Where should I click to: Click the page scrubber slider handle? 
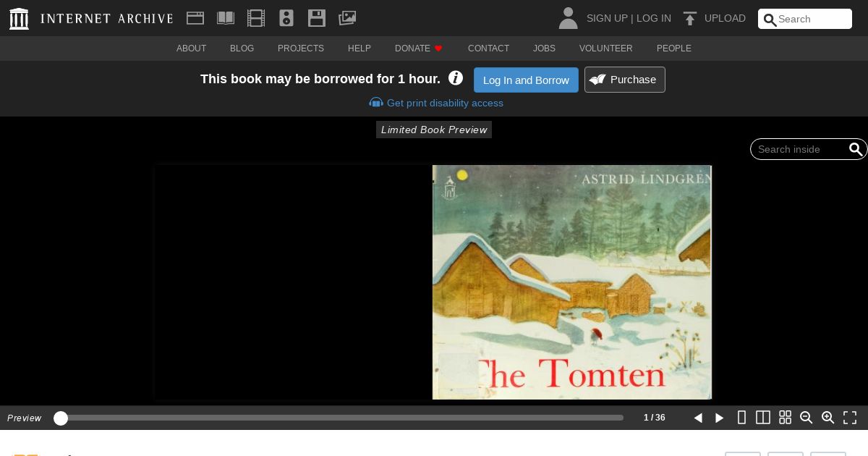coord(61,418)
